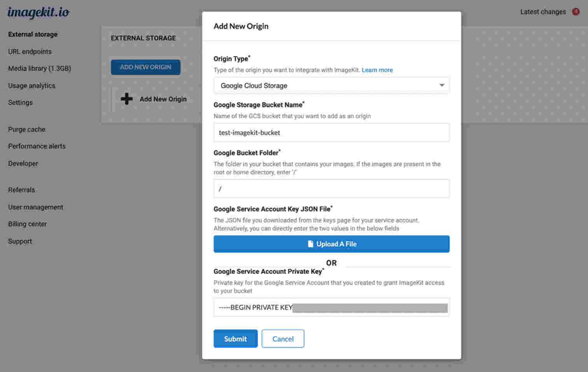The width and height of the screenshot is (588, 372).
Task: Click the chevron on Google Cloud Storage selector
Action: pos(442,85)
